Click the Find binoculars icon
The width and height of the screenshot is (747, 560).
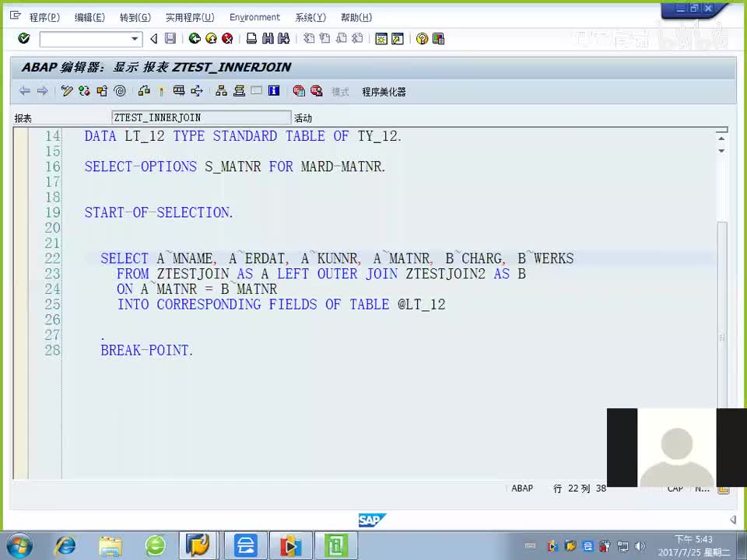[268, 38]
